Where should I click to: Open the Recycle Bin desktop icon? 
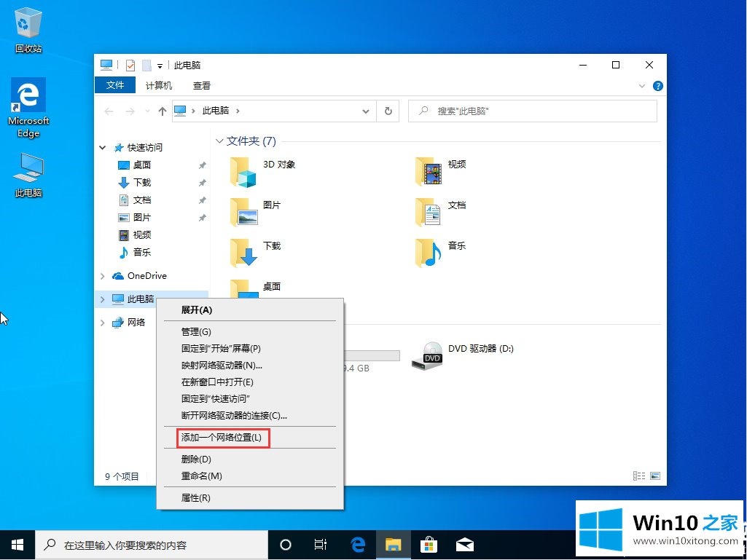(x=28, y=30)
